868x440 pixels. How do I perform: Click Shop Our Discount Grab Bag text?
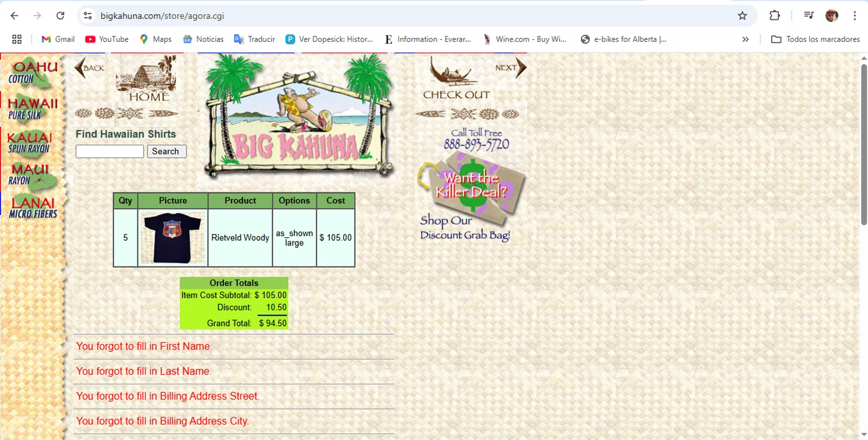[465, 228]
